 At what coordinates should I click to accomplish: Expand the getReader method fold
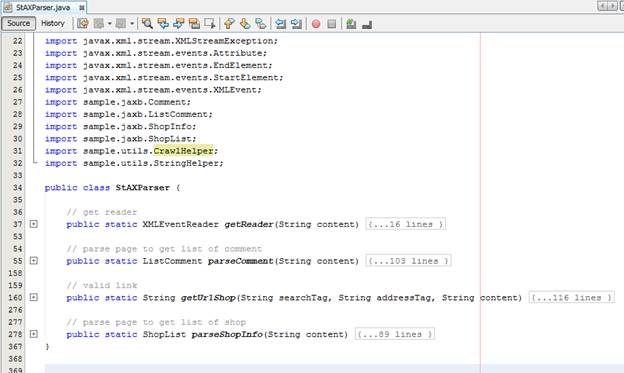click(34, 224)
